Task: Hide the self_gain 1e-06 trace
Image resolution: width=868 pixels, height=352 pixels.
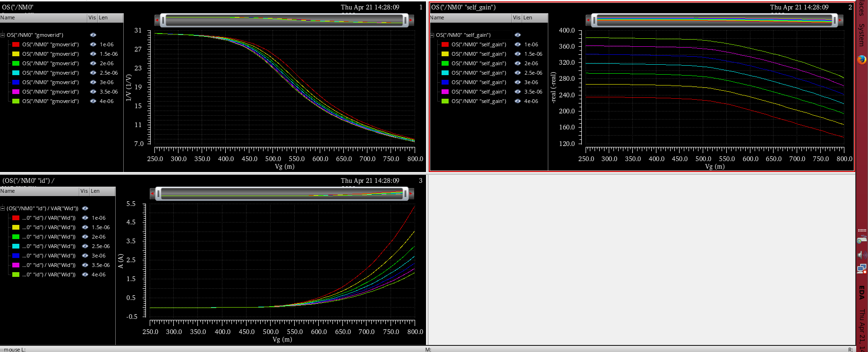Action: tap(518, 44)
